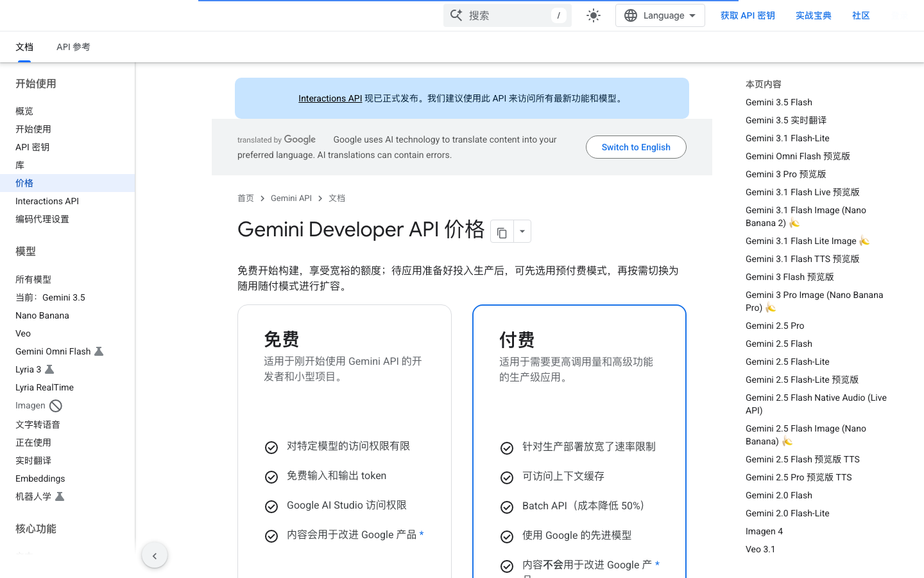This screenshot has height=578, width=924.
Task: Click 文档 in the breadcrumb
Action: click(337, 198)
